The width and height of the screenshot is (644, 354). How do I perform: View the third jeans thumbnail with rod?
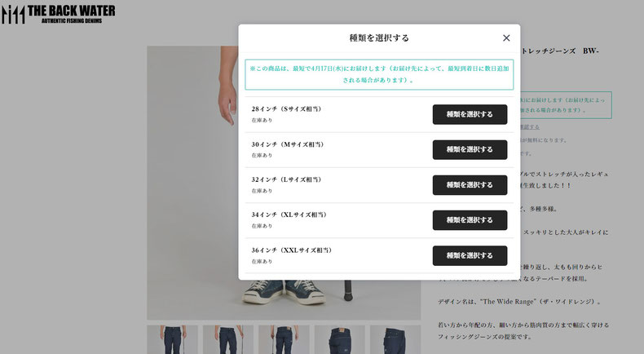(284, 339)
